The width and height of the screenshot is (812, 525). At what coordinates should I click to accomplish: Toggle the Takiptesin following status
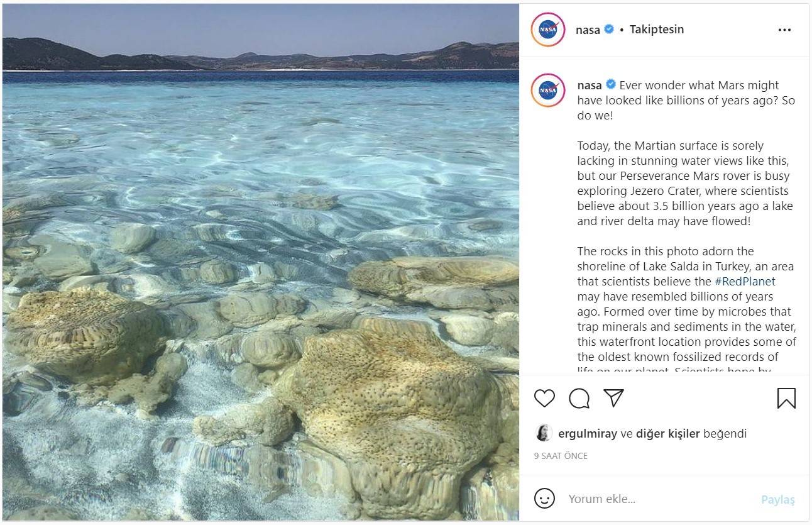[x=656, y=30]
